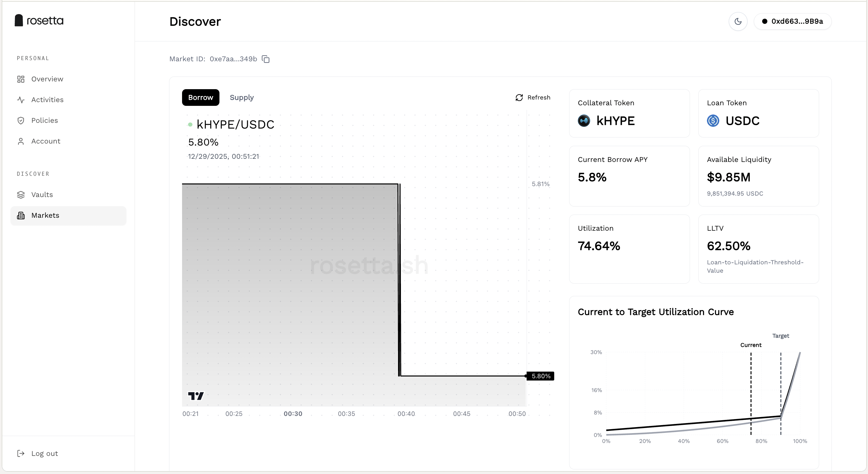Select the Borrow tab
Screen dimensions: 868x474
coord(200,98)
